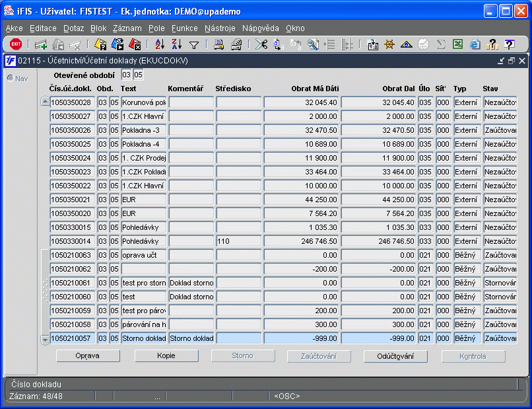Viewport: 532px width, 409px height.
Task: Click the iF form window icon
Action: (x=10, y=61)
